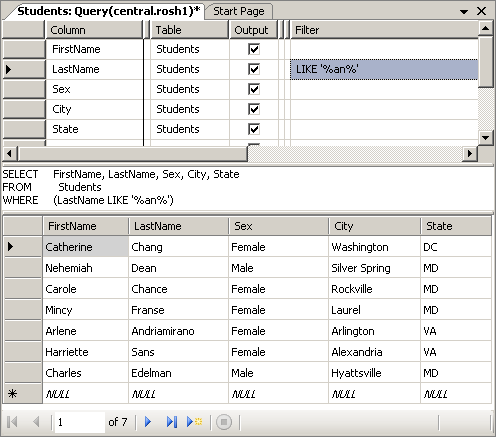Toggle Output checkbox for LastName row
The image size is (496, 437).
coord(254,69)
